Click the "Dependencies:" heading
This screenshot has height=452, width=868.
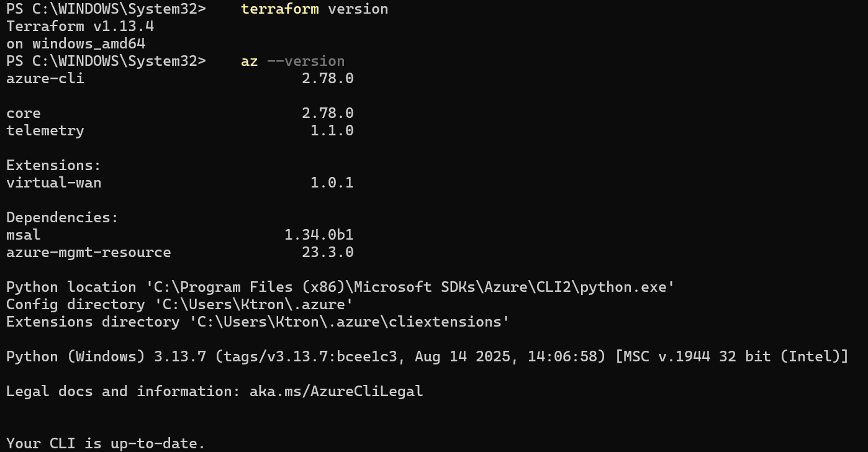coord(62,217)
